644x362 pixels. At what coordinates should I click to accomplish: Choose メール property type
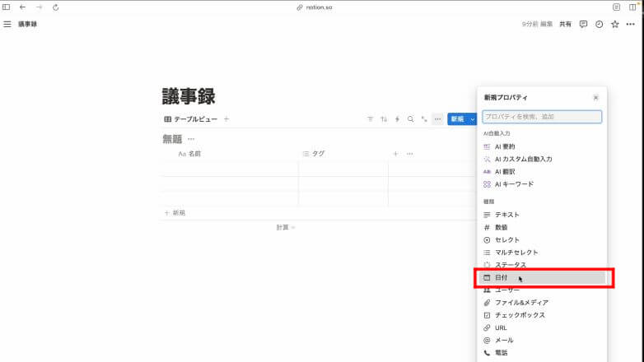click(542, 341)
